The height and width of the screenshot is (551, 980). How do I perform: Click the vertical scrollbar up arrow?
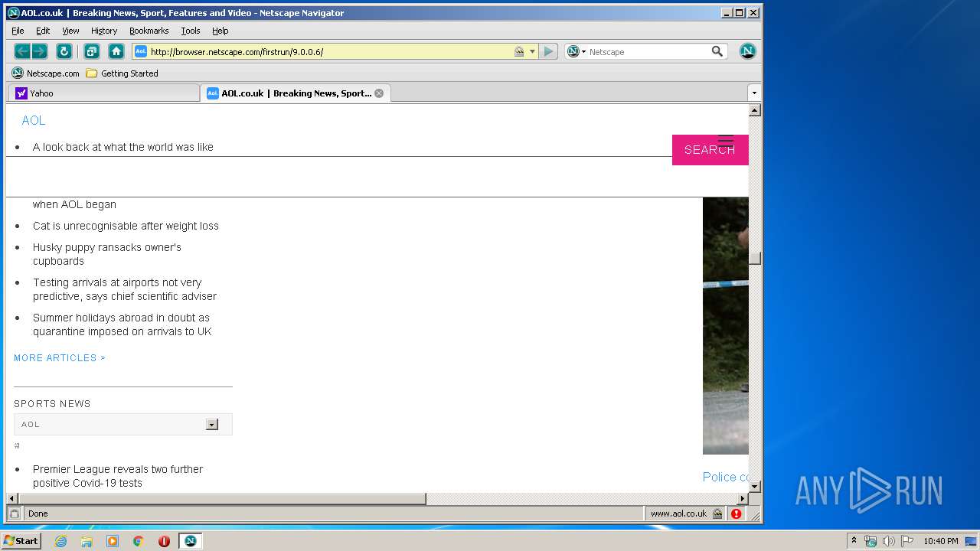pos(755,110)
